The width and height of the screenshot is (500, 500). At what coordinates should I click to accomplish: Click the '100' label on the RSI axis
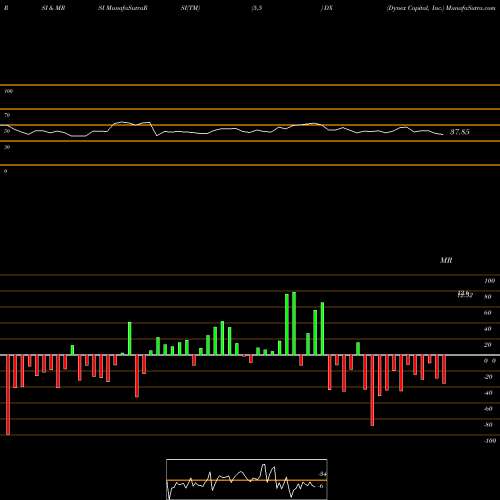(x=9, y=91)
